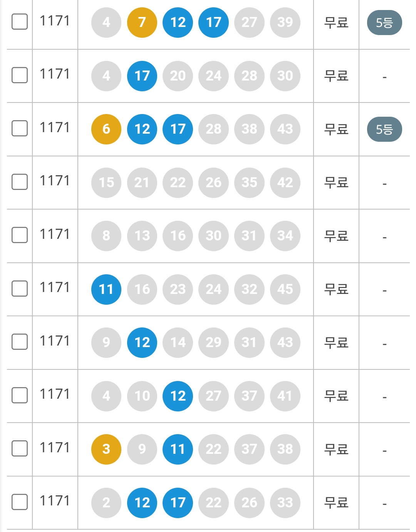Click gray number 29 ball
The image size is (416, 532).
point(214,342)
